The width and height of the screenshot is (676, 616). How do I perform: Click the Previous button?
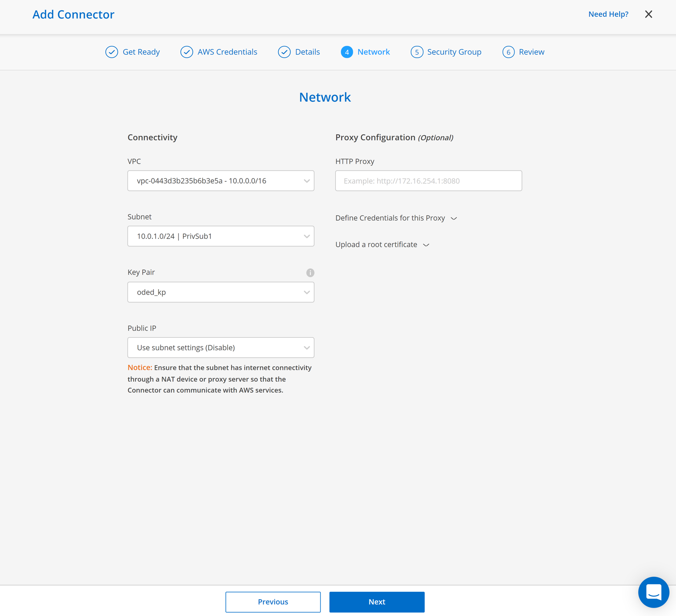click(x=273, y=602)
